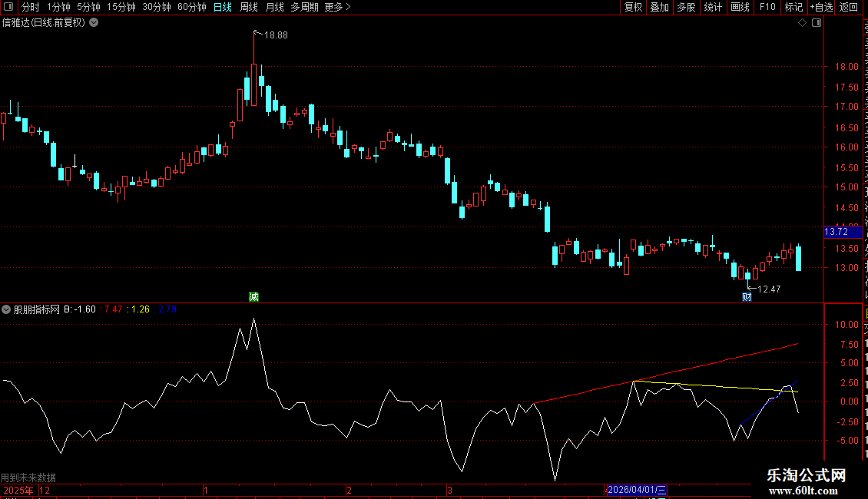
Task: Click the 用到未来数据 warning text
Action: click(28, 478)
